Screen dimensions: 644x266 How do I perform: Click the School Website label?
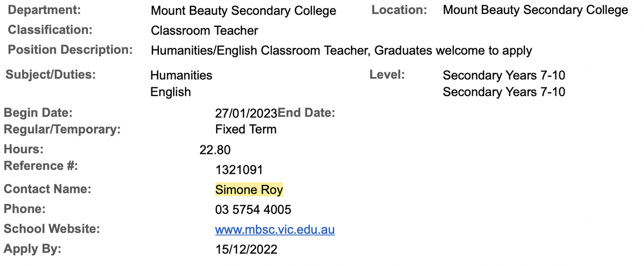click(x=52, y=229)
